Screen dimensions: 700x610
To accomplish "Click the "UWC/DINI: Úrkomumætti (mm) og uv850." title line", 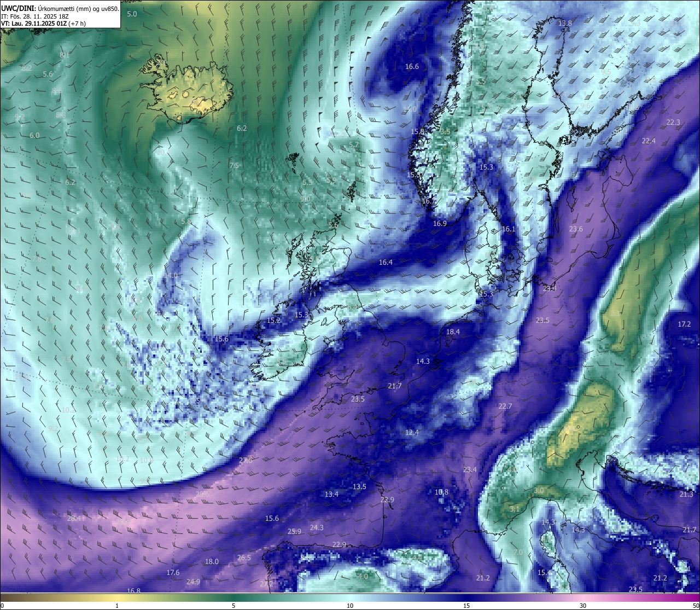I will [60, 9].
